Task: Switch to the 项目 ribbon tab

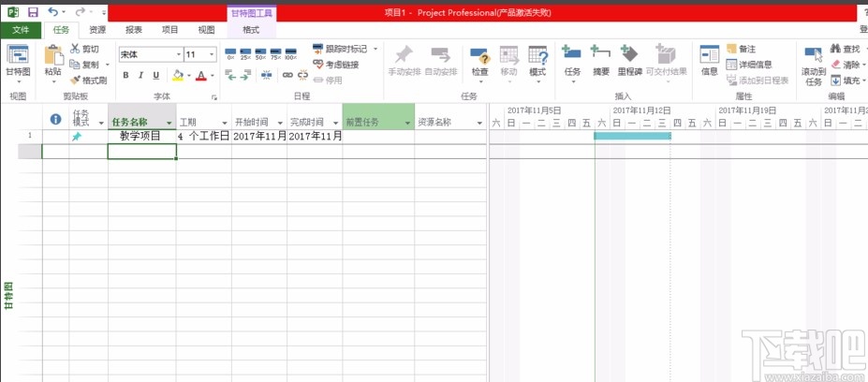Action: coord(169,31)
